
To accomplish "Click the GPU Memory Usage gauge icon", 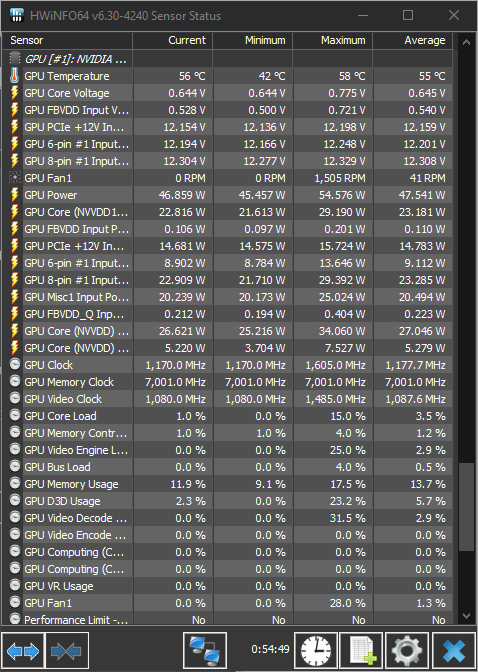I will point(15,484).
